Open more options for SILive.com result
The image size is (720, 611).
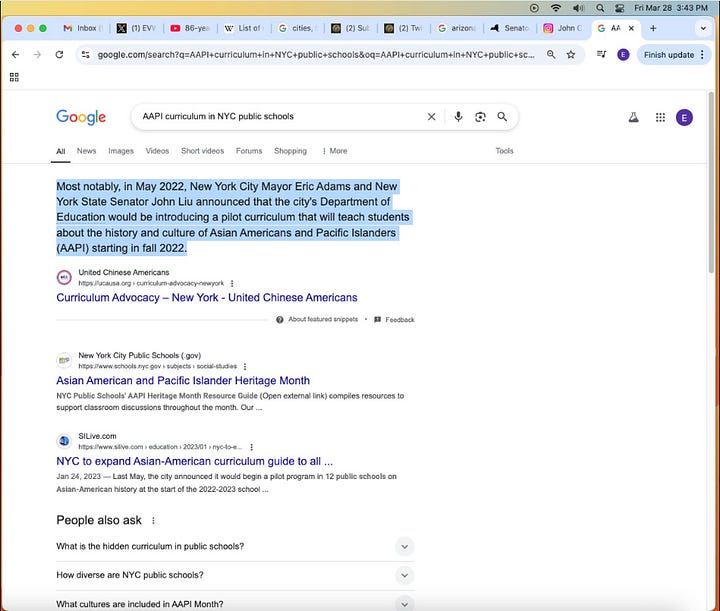(x=252, y=447)
